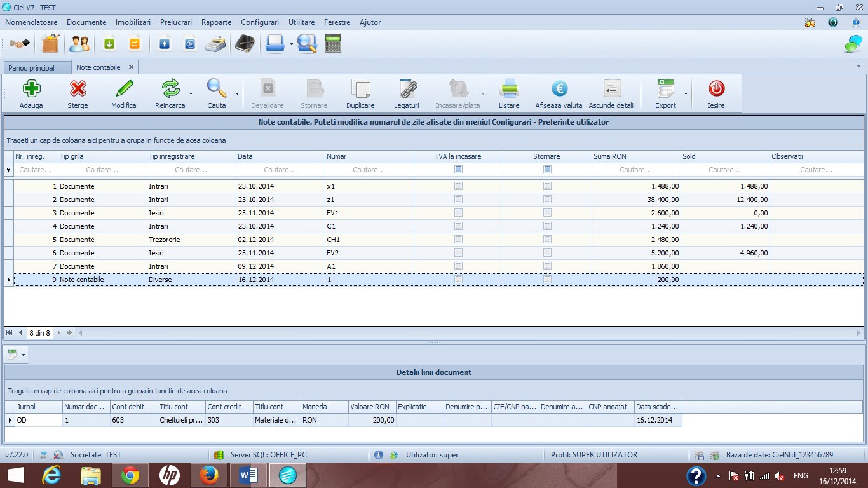Open the Rapoarte menu

tap(216, 22)
